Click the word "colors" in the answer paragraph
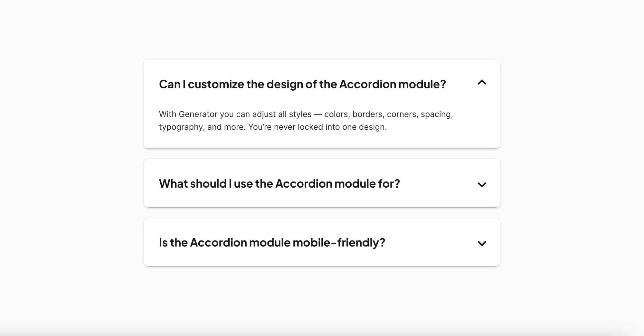 click(x=336, y=114)
